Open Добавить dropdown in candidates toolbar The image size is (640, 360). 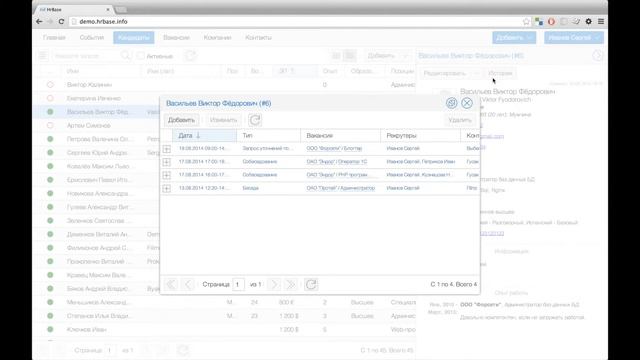[x=387, y=56]
